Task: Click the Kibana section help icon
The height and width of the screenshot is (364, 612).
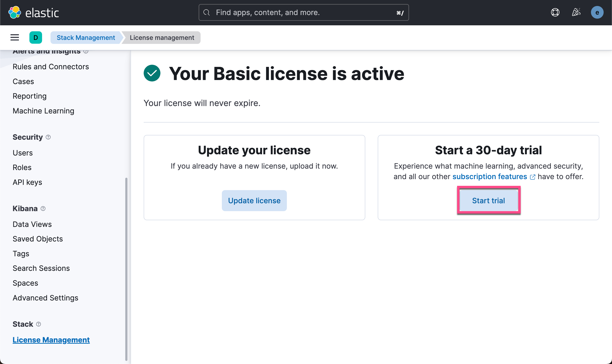Action: (43, 209)
